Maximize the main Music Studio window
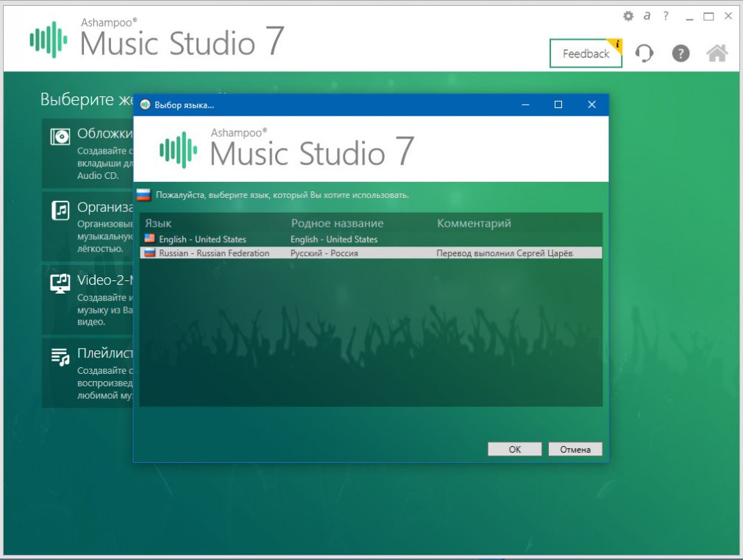743x560 pixels. point(708,16)
